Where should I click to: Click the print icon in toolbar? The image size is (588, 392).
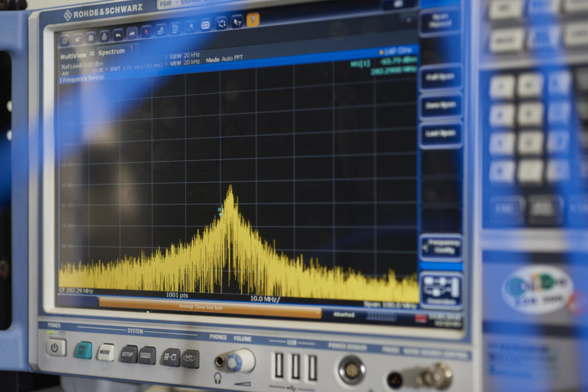(104, 36)
